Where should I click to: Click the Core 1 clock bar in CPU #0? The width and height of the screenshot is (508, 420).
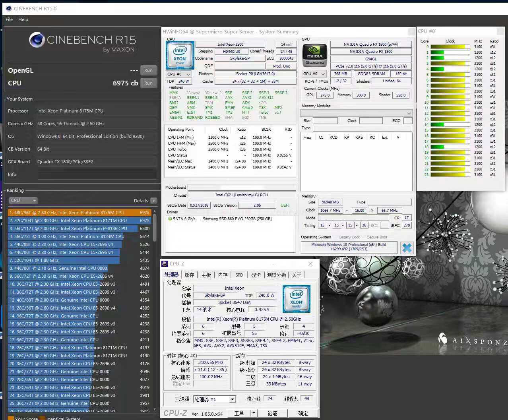point(450,52)
